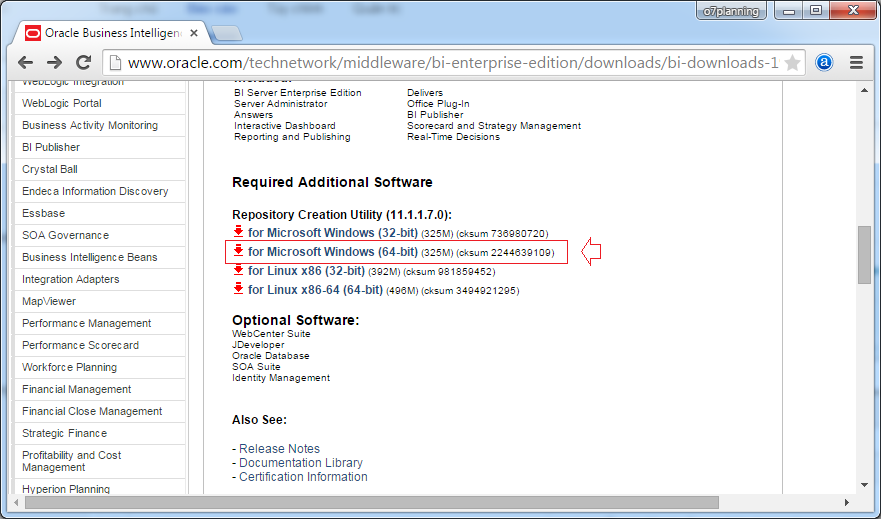The width and height of the screenshot is (881, 519).
Task: Click 'Real-Time Decisions' text
Action: [x=453, y=136]
